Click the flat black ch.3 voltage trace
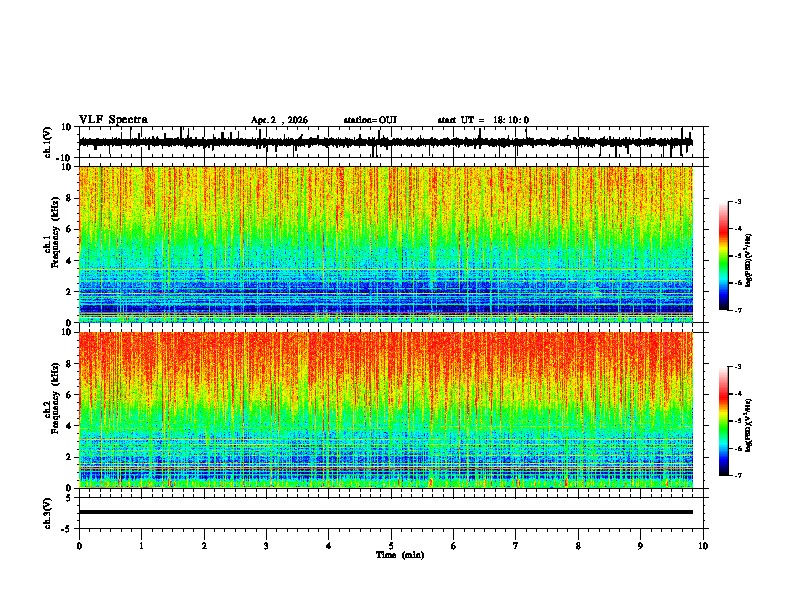The image size is (792, 612). pos(386,512)
